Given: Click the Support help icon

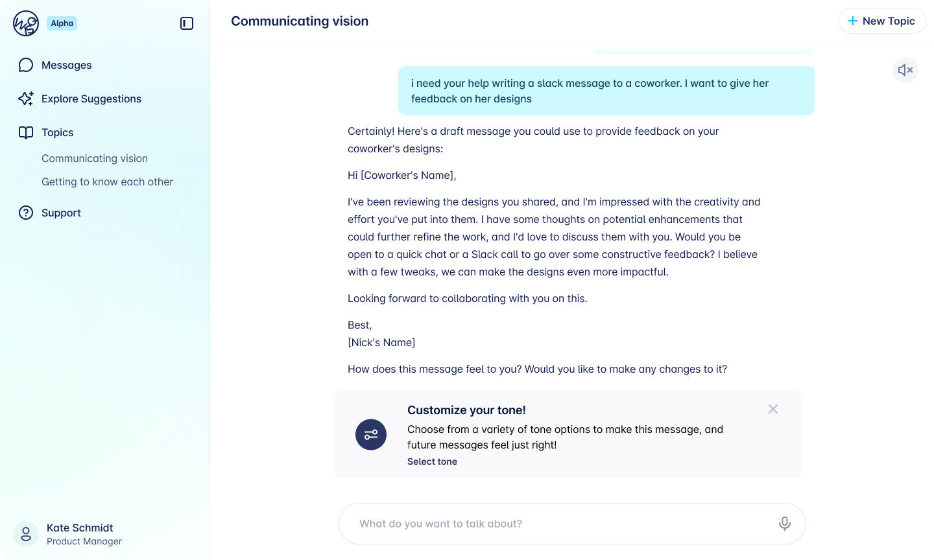Looking at the screenshot, I should 26,213.
